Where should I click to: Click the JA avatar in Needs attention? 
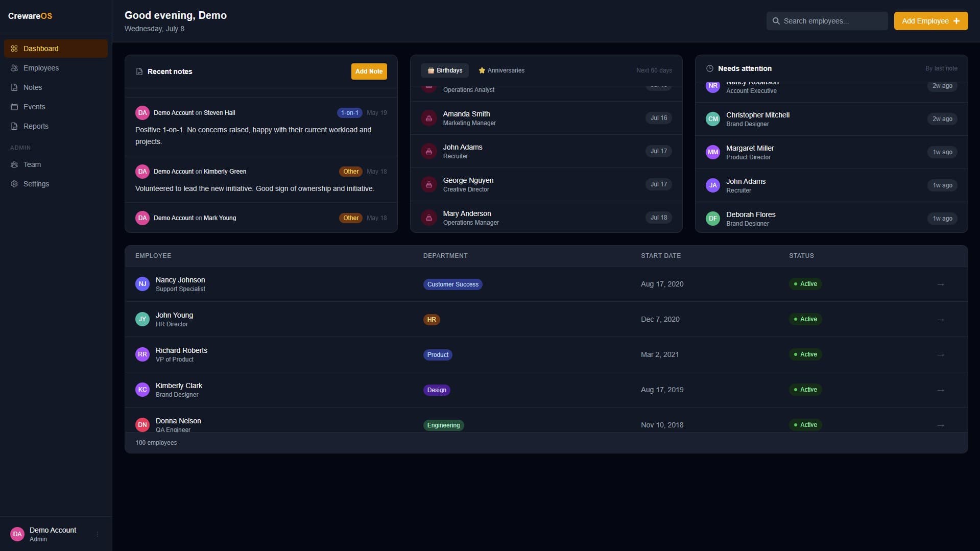pos(712,185)
